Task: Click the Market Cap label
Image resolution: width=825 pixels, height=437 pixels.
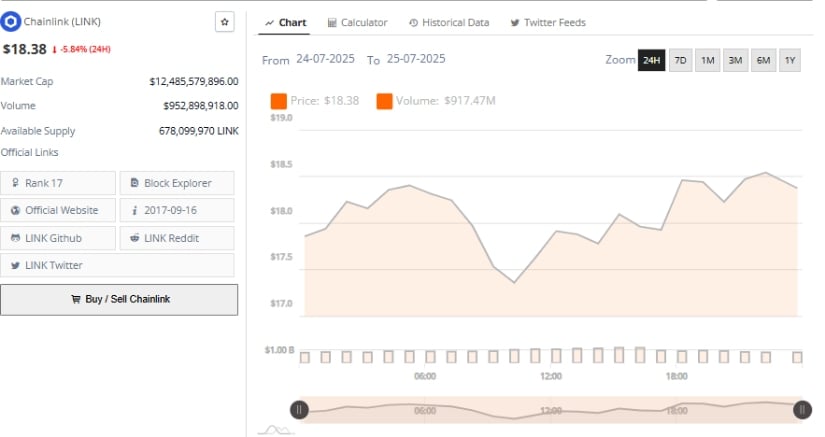Action: [27, 82]
